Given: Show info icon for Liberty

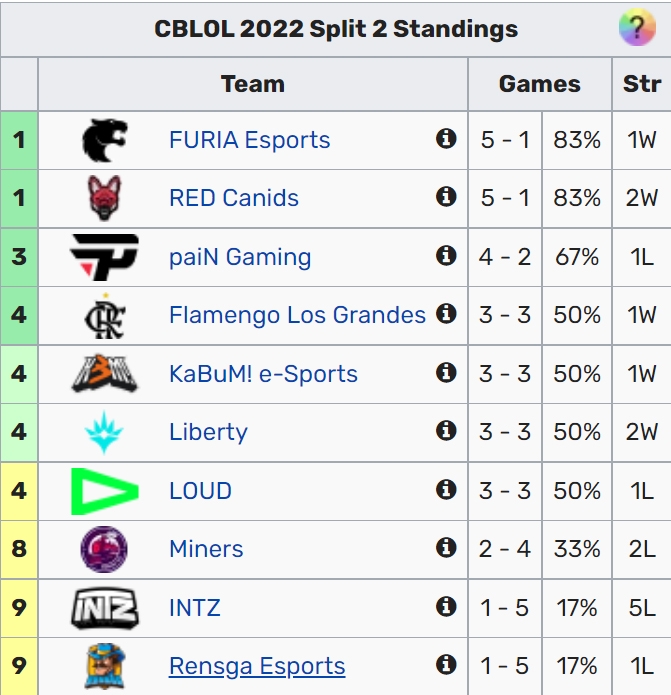Looking at the screenshot, I should [x=446, y=430].
